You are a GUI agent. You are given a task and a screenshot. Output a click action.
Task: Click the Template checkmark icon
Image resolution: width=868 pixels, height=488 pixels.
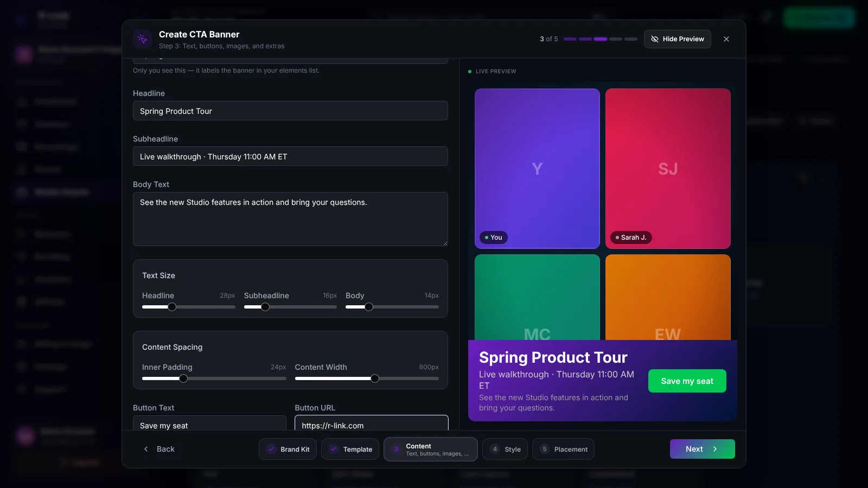pos(334,449)
